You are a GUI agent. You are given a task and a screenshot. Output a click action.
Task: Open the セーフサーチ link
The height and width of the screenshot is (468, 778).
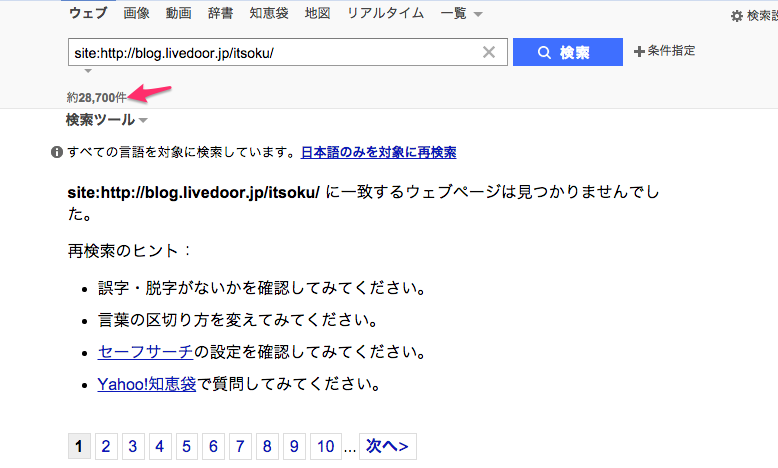(145, 352)
